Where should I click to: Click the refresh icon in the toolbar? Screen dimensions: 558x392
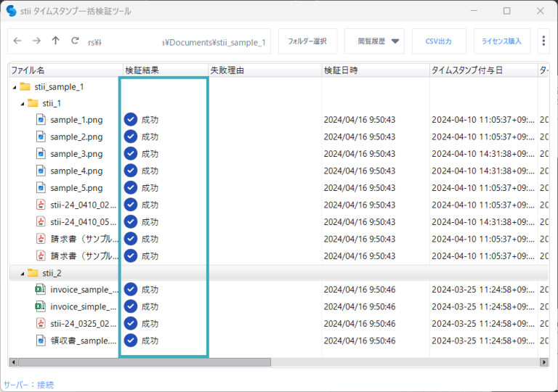(75, 41)
